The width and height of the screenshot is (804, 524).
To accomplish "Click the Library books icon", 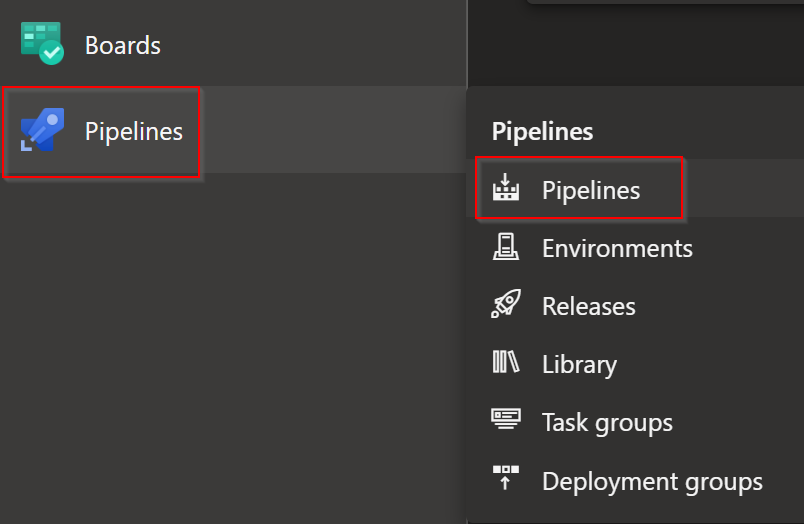I will tap(506, 362).
